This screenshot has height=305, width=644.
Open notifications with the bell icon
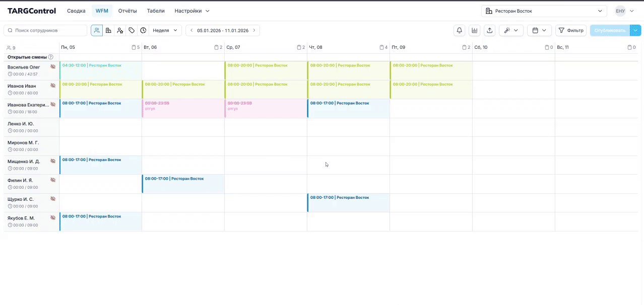point(459,30)
